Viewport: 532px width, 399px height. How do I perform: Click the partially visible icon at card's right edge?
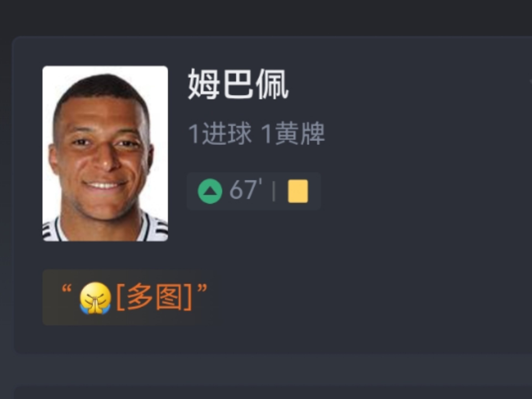[x=530, y=82]
